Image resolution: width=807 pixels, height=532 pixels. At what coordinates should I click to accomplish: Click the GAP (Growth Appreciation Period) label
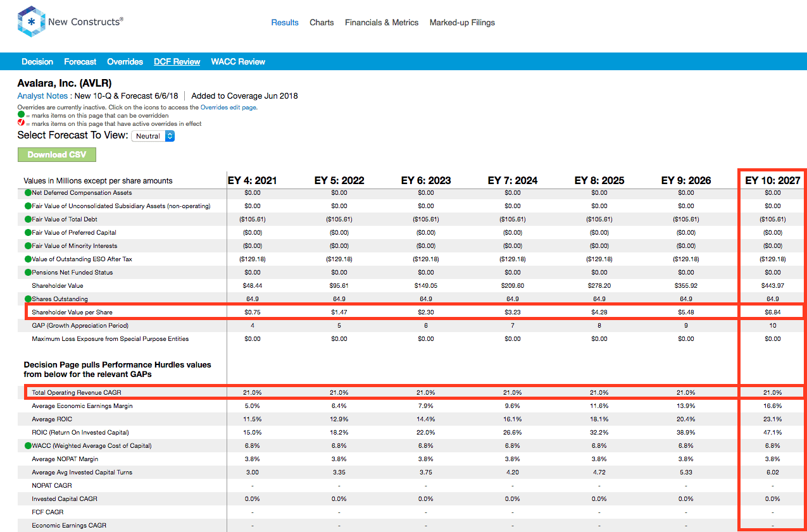coord(80,325)
